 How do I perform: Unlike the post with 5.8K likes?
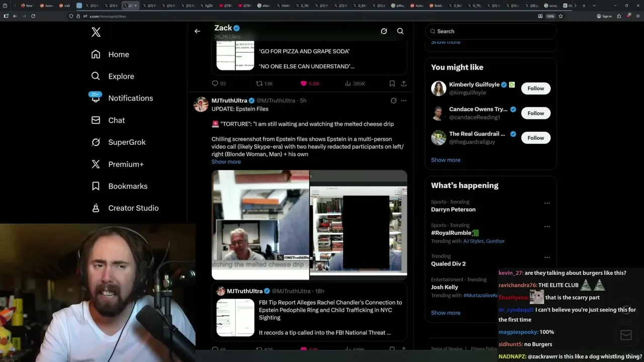click(x=309, y=83)
